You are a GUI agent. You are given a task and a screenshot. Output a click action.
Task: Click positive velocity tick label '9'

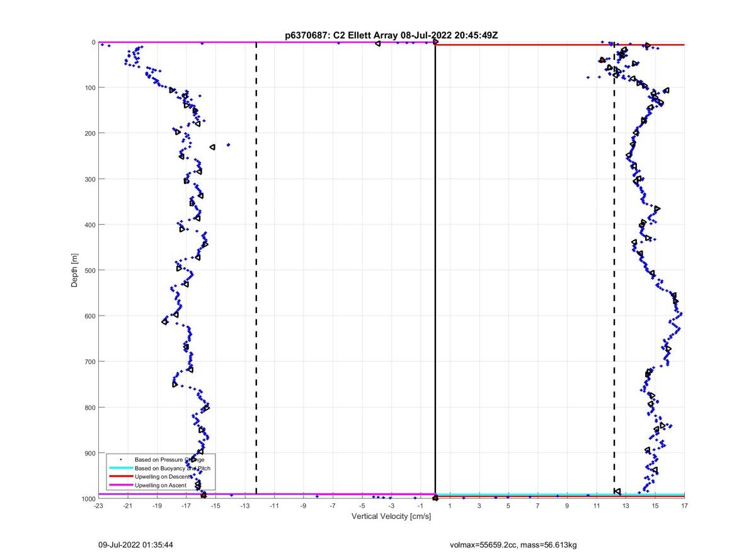567,505
